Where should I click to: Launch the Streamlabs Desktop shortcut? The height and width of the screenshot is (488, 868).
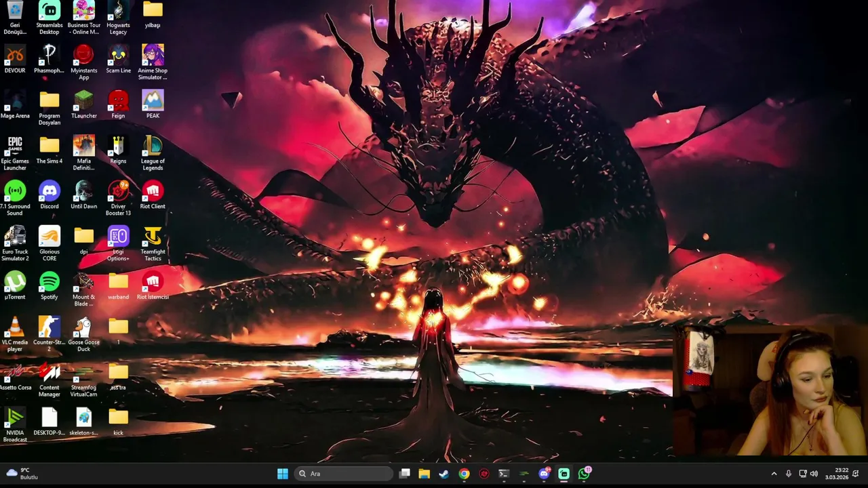click(x=50, y=18)
